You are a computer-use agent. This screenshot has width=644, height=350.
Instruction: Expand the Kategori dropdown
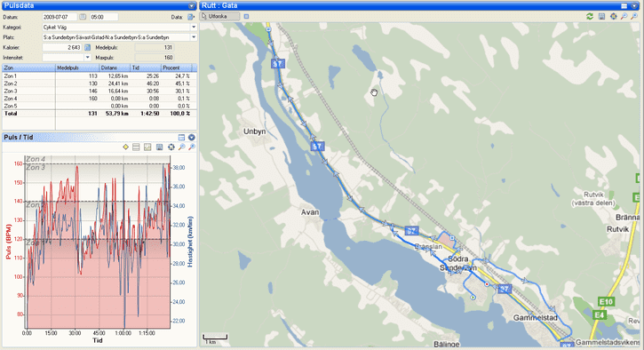click(194, 28)
